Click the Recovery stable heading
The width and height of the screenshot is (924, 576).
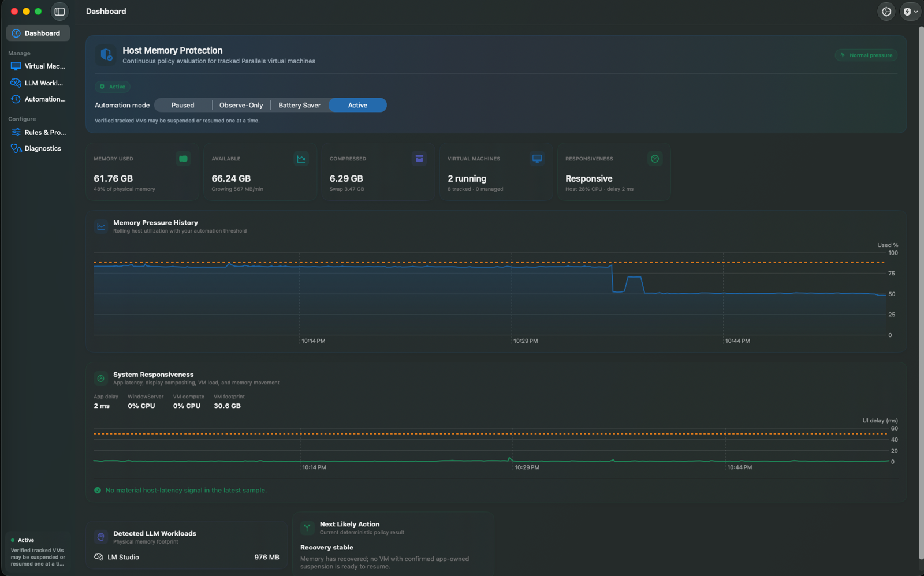tap(327, 548)
